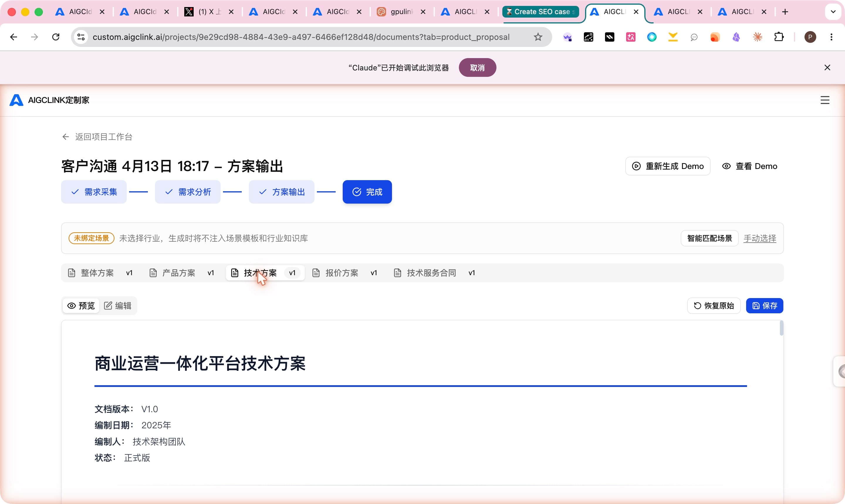Switch to the X (1) browser tab
This screenshot has width=845, height=504.
click(209, 12)
